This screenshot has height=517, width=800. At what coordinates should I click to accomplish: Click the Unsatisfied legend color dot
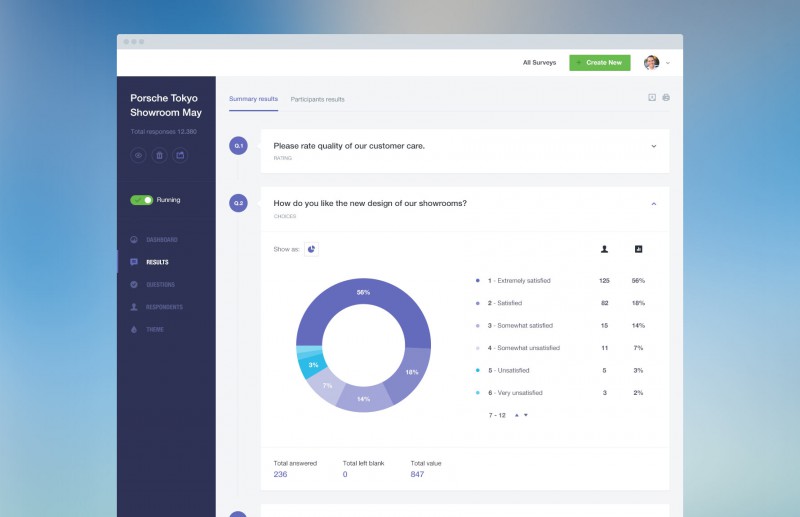point(478,371)
